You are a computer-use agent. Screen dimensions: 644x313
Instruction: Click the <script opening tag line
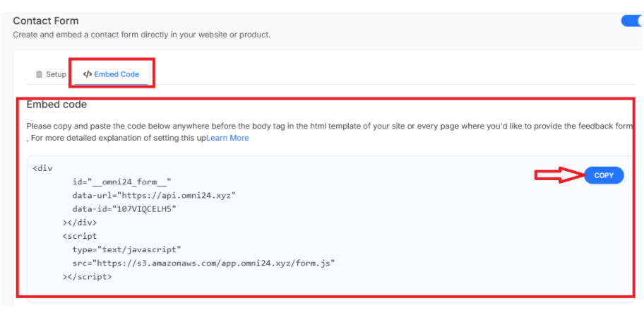pos(80,236)
